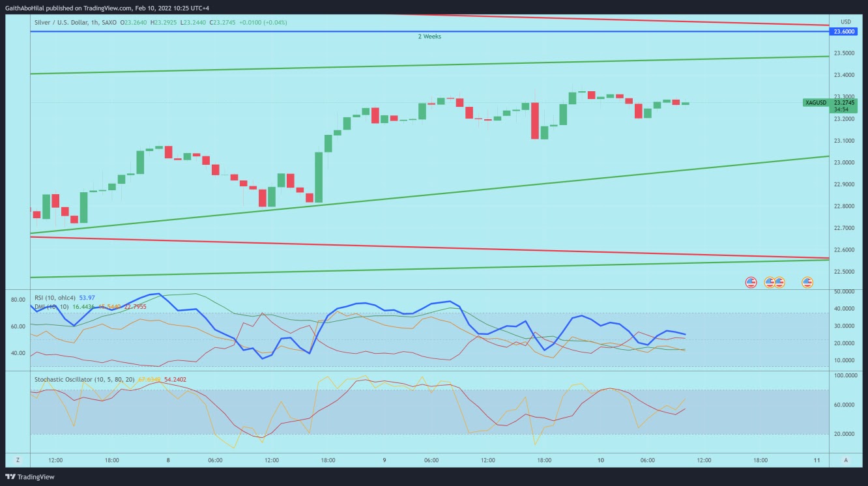Click the Z button beside the time axis
The width and height of the screenshot is (868, 486).
point(18,460)
